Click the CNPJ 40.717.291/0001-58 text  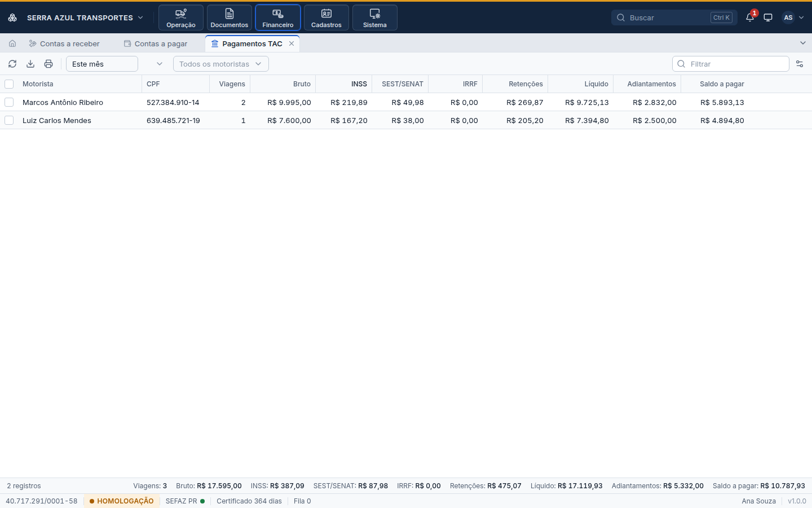tap(42, 501)
